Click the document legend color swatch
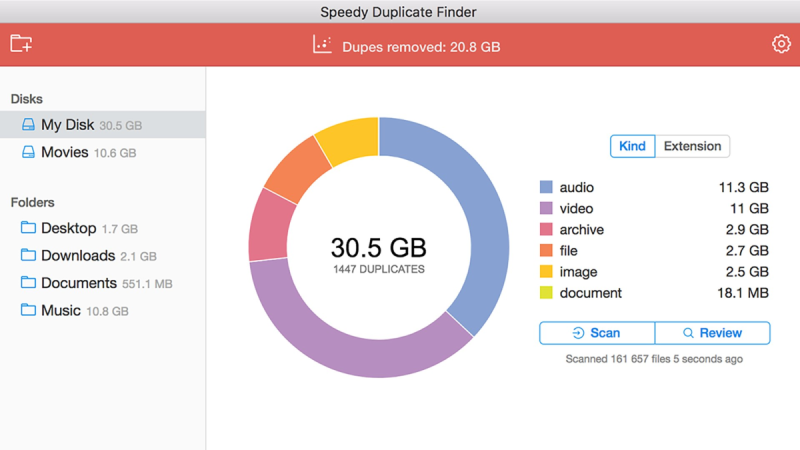Screen dimensions: 800x450 [x=546, y=293]
